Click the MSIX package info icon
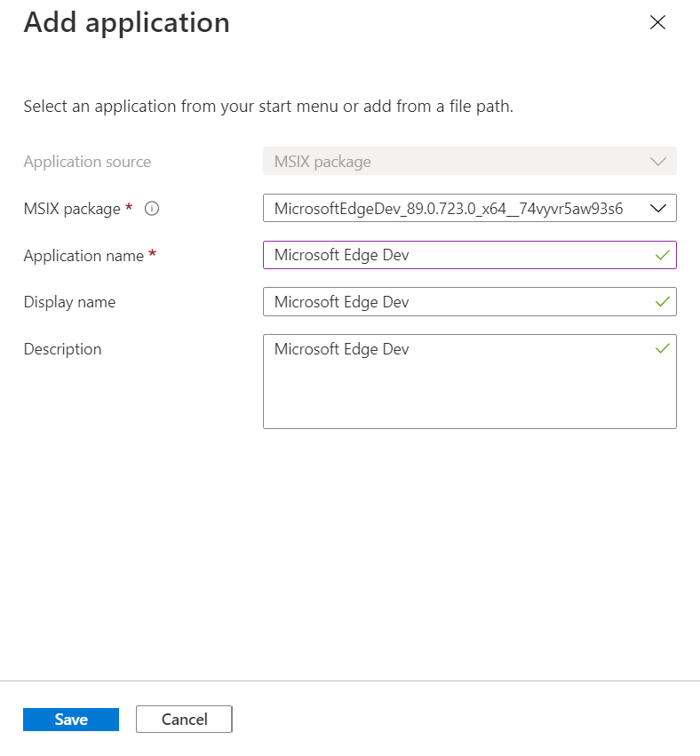 (152, 209)
